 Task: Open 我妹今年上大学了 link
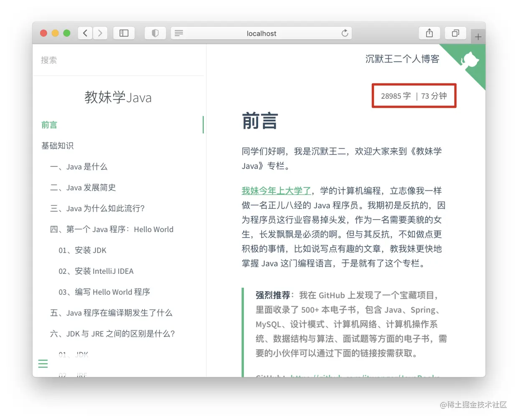pyautogui.click(x=276, y=191)
